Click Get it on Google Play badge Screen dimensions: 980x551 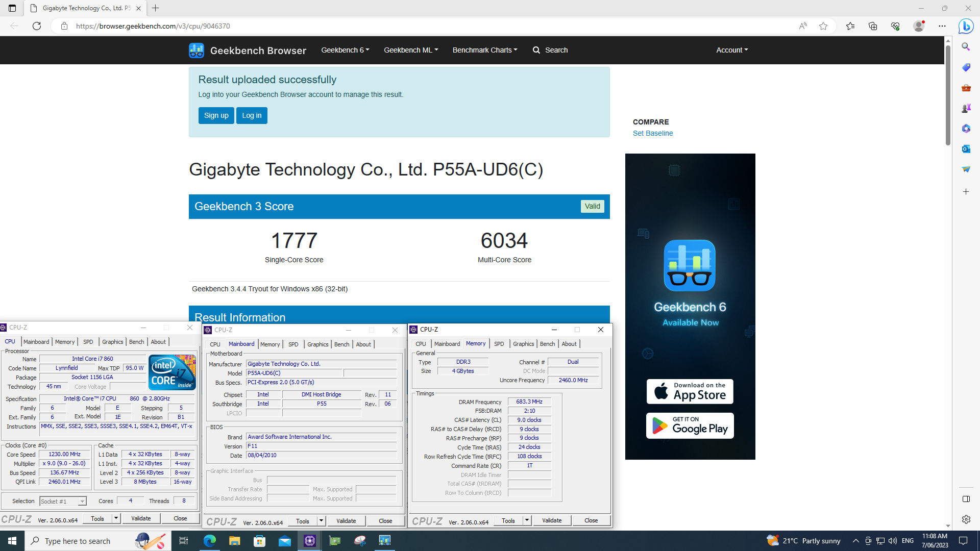point(690,425)
